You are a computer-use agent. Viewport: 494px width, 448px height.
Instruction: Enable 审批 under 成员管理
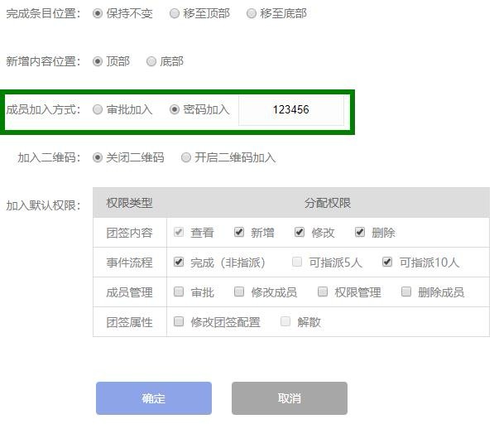[x=179, y=291]
